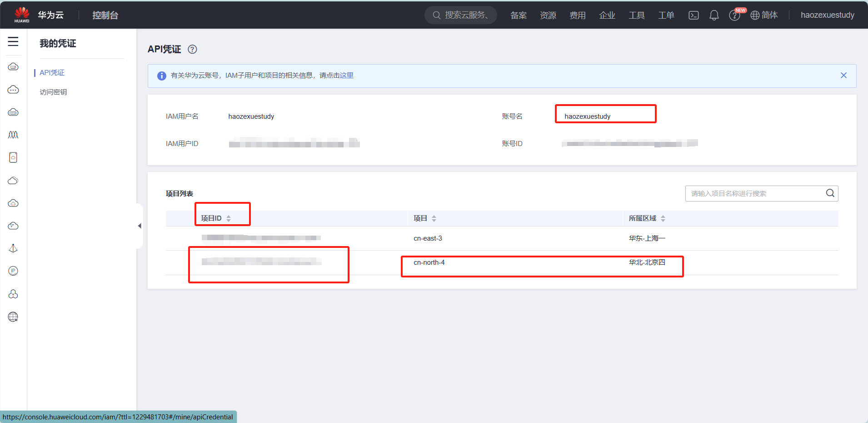
Task: Open the cloud upload arrow sidebar icon
Action: point(13,203)
